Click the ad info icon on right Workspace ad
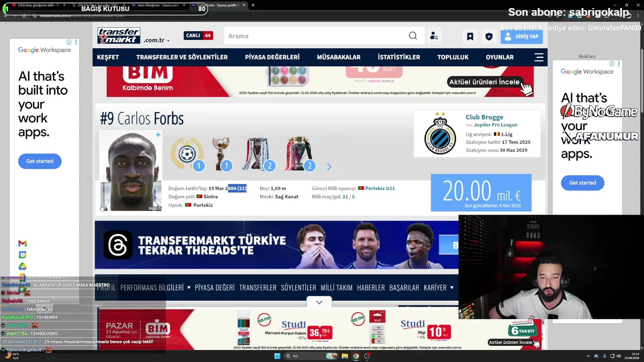Viewport: 644px width, 362px height. (612, 64)
